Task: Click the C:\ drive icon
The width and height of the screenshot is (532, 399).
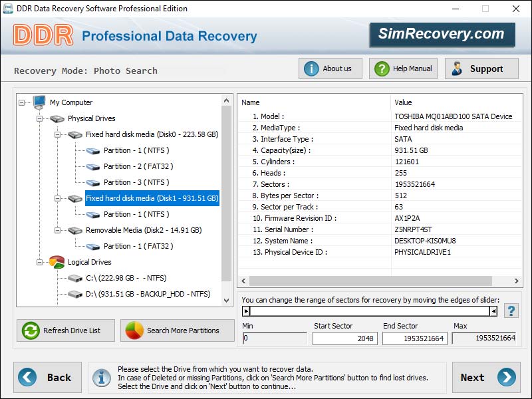Action: tap(75, 279)
